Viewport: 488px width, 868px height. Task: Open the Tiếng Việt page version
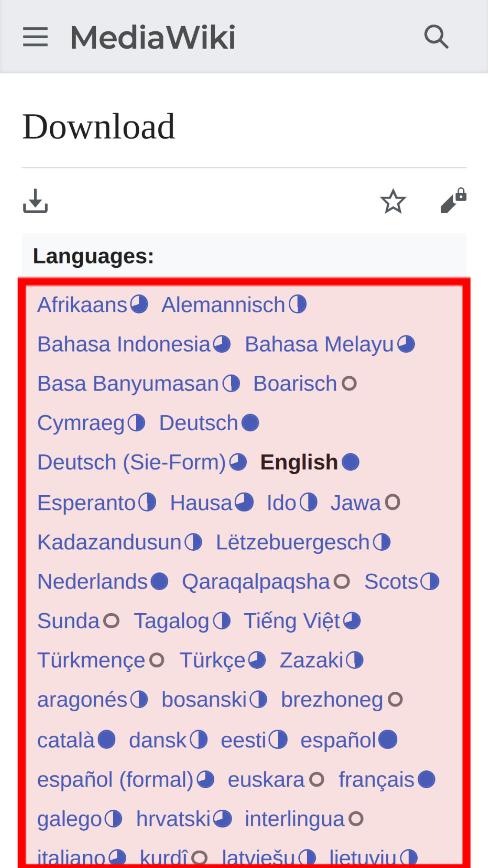click(x=292, y=621)
